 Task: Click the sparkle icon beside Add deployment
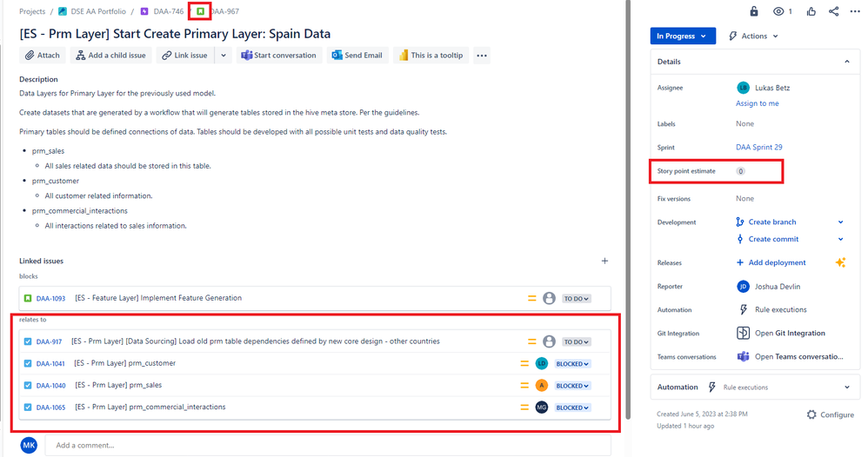coord(840,262)
